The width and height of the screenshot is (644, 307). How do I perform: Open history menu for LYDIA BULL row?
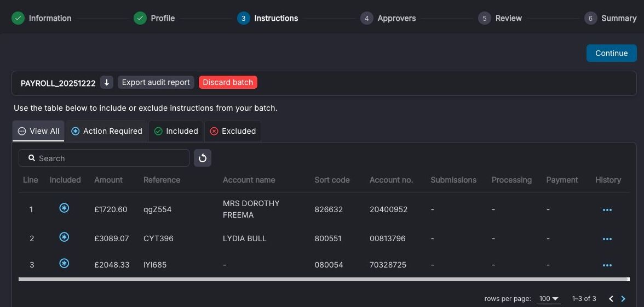(607, 239)
